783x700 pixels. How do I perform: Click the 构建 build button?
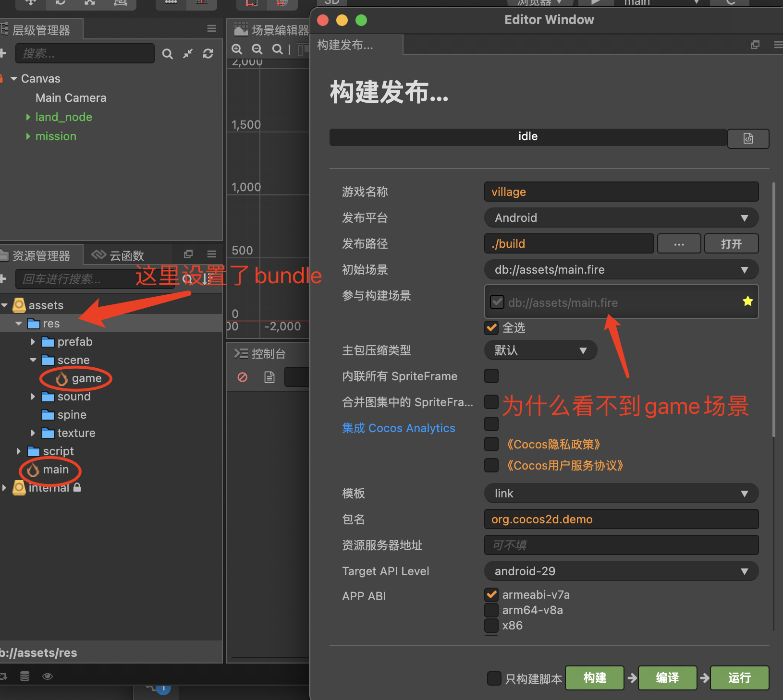[594, 678]
